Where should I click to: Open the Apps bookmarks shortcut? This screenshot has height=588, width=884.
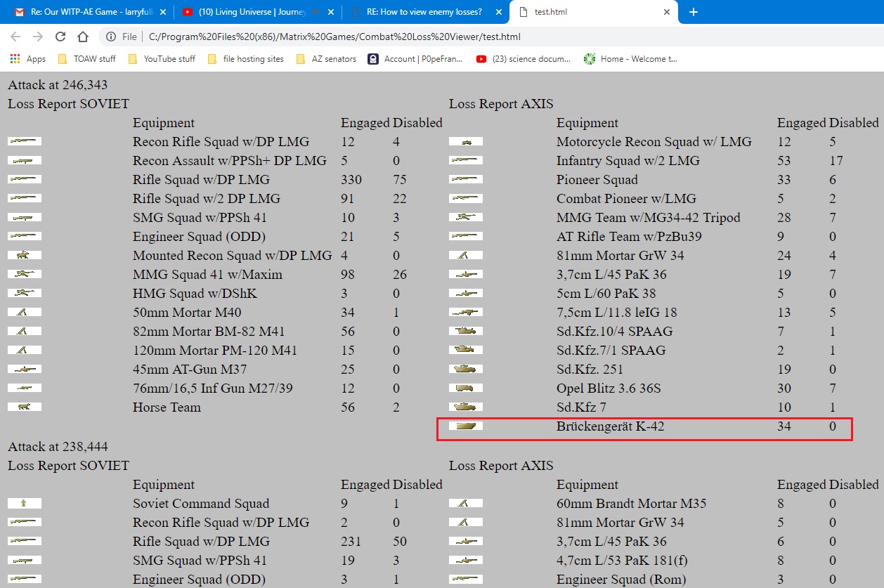pyautogui.click(x=28, y=59)
